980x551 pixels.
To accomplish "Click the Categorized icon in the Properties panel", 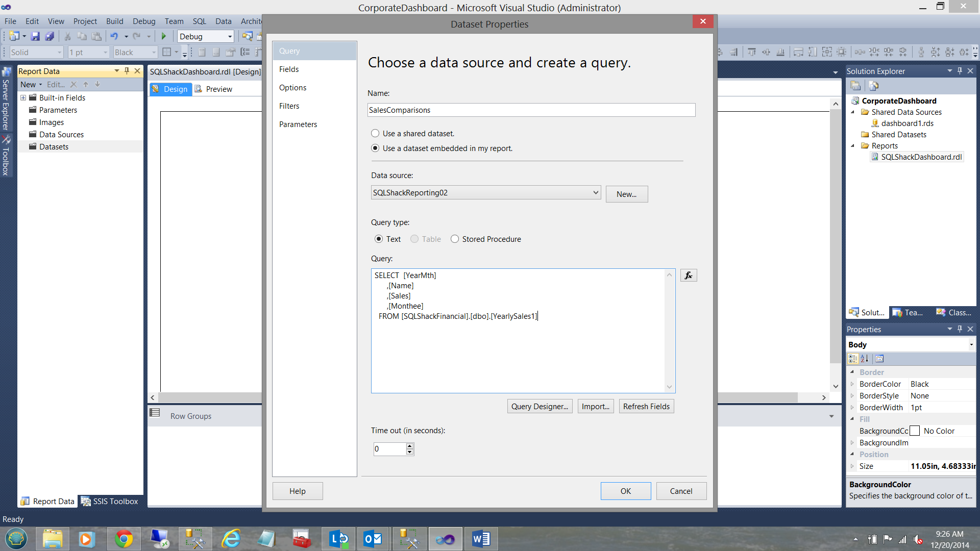I will 853,359.
